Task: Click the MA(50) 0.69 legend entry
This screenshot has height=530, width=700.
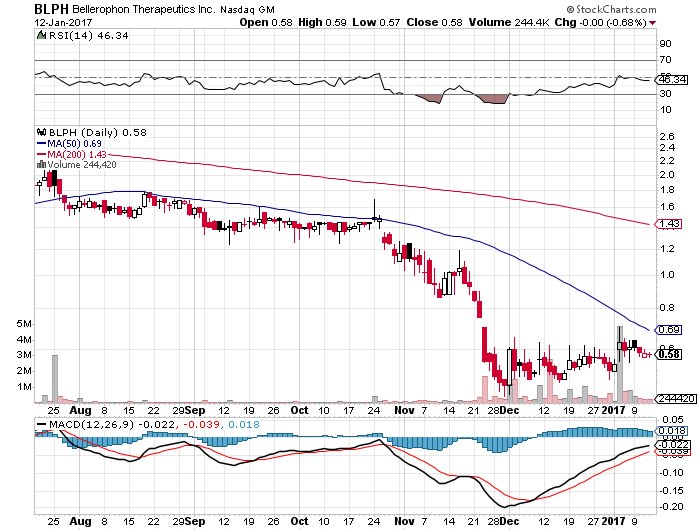Action: pyautogui.click(x=69, y=144)
